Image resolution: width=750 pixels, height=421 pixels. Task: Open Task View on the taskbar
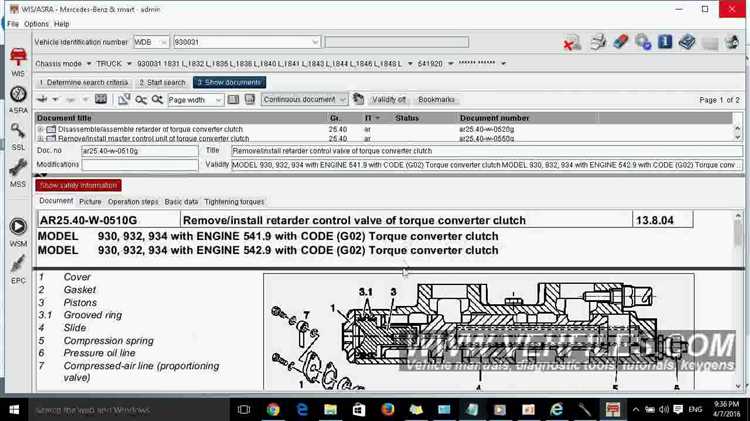(x=244, y=410)
